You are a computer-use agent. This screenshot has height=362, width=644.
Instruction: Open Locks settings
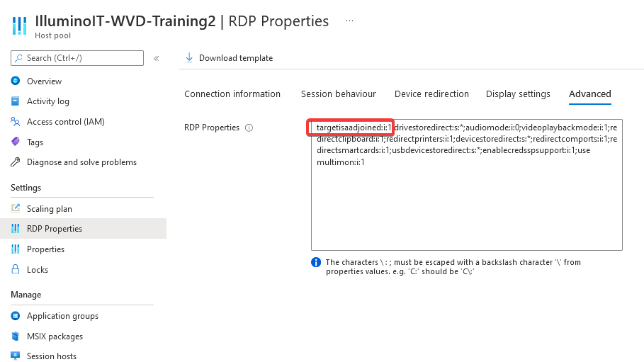38,269
